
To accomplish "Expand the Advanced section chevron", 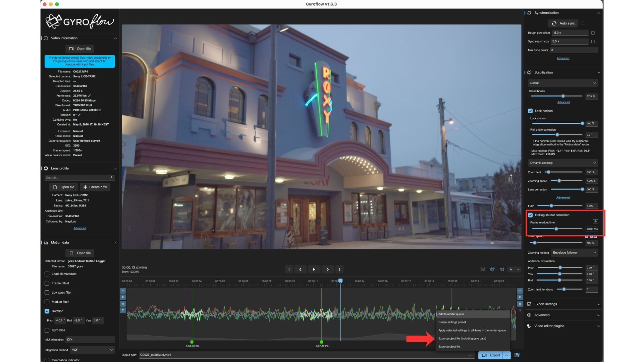I will coord(599,315).
